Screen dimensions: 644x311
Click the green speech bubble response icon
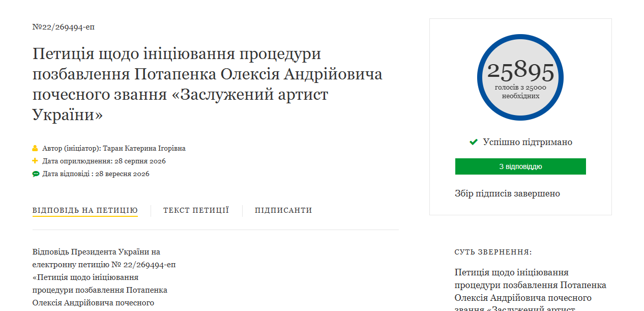click(36, 174)
